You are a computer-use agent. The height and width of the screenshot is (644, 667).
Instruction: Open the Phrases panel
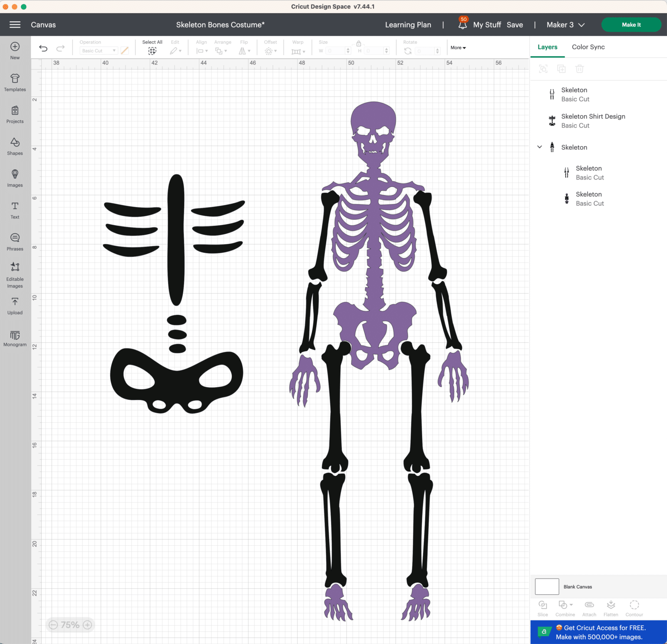click(15, 242)
